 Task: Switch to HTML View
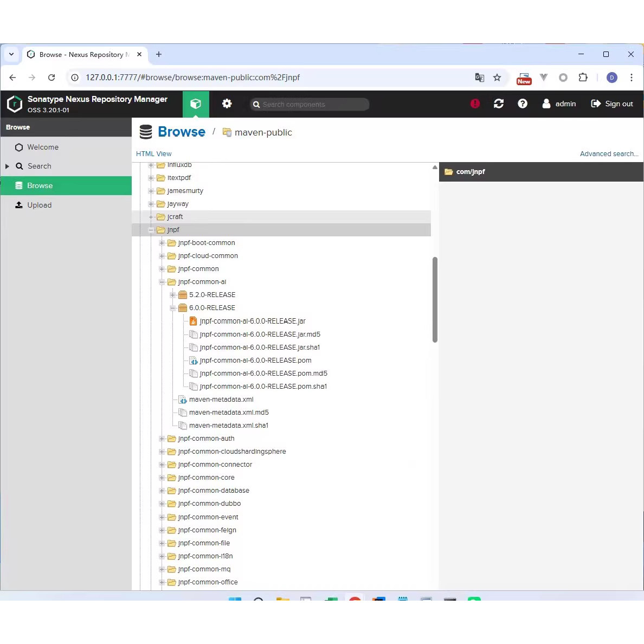[153, 153]
